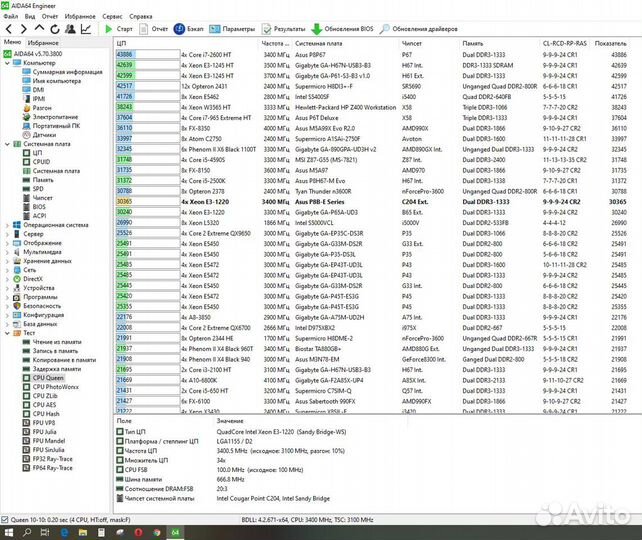Collapse the Компьютер tree node
The image size is (642, 540).
point(7,63)
